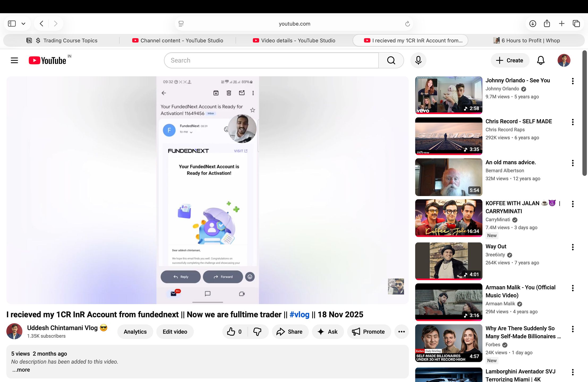Open KOFFEE WITH JALAN video thumbnail
Screen dimensions: 588x382
[449, 218]
